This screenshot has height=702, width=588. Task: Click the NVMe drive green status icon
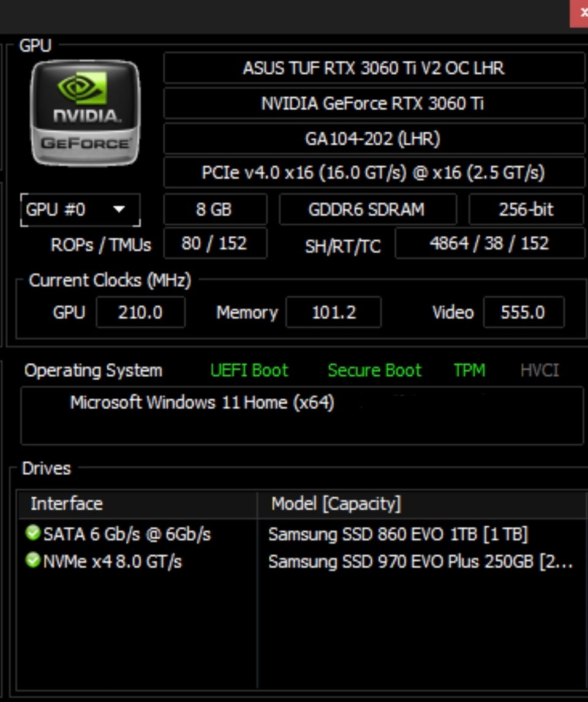(33, 560)
